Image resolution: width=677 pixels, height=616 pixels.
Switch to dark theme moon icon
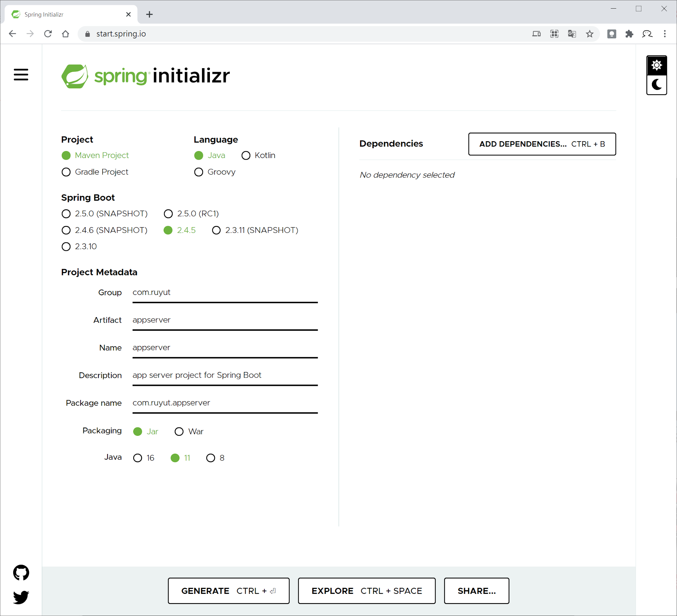(656, 85)
